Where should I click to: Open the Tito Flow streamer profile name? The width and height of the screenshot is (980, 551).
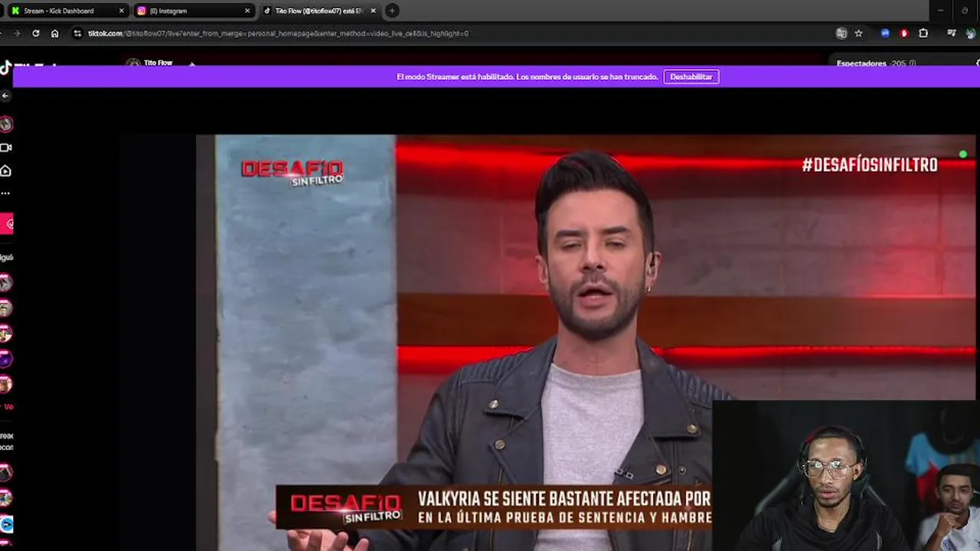[158, 63]
